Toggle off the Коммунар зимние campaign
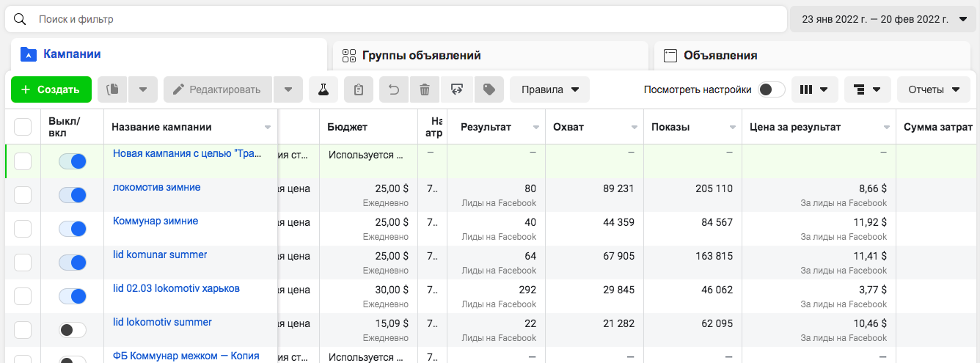 (73, 229)
